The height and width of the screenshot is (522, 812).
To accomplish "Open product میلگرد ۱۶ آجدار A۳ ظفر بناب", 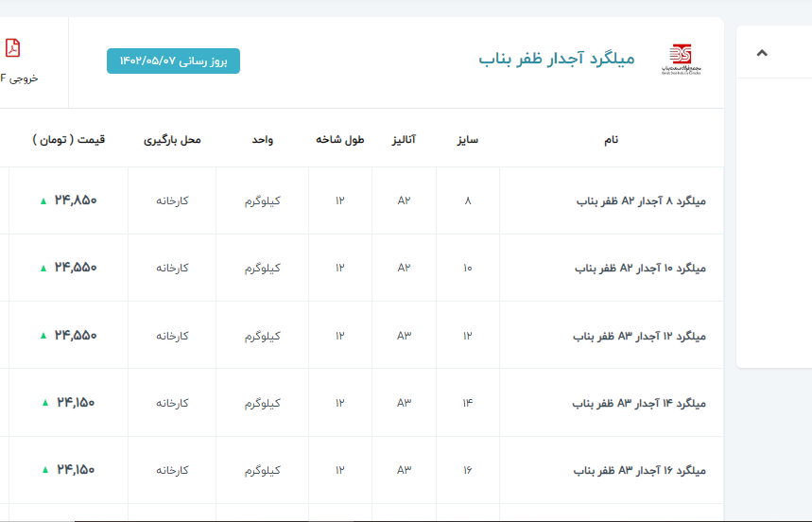I will (640, 470).
